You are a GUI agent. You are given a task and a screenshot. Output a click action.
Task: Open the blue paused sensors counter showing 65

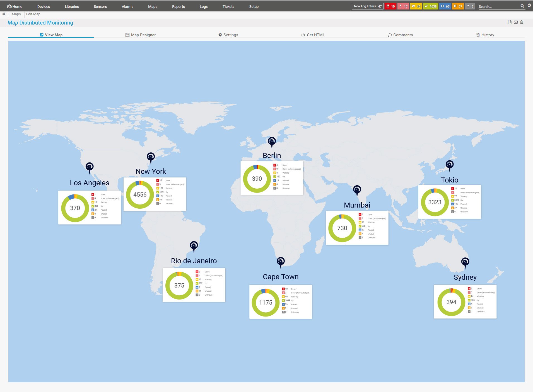pos(445,6)
